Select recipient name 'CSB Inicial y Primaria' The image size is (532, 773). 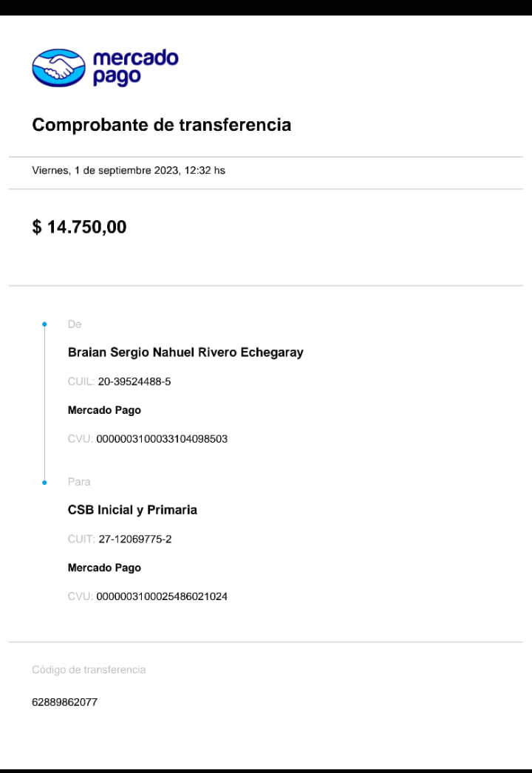point(132,510)
